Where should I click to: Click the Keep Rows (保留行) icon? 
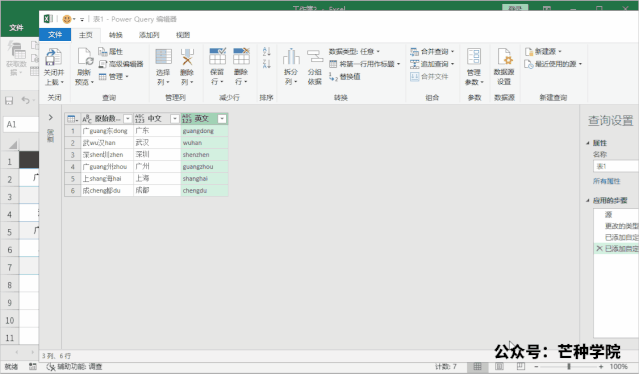tap(217, 56)
